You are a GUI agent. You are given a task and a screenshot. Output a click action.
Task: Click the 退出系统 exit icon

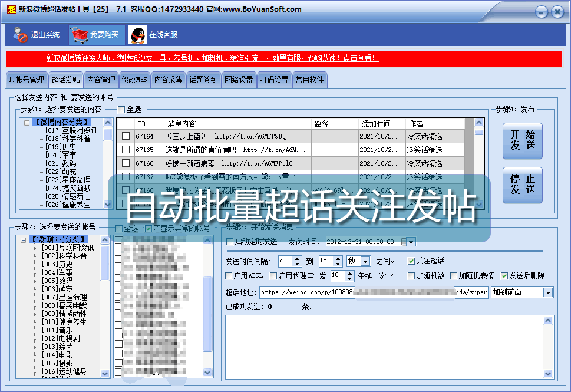tap(21, 35)
